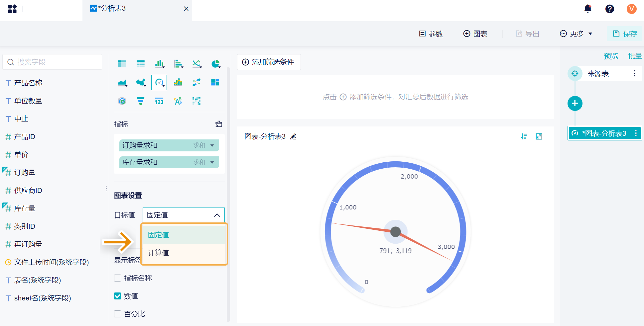Open 库存量求和 aggregation dropdown
Viewport: 644px width, 326px height.
[212, 162]
